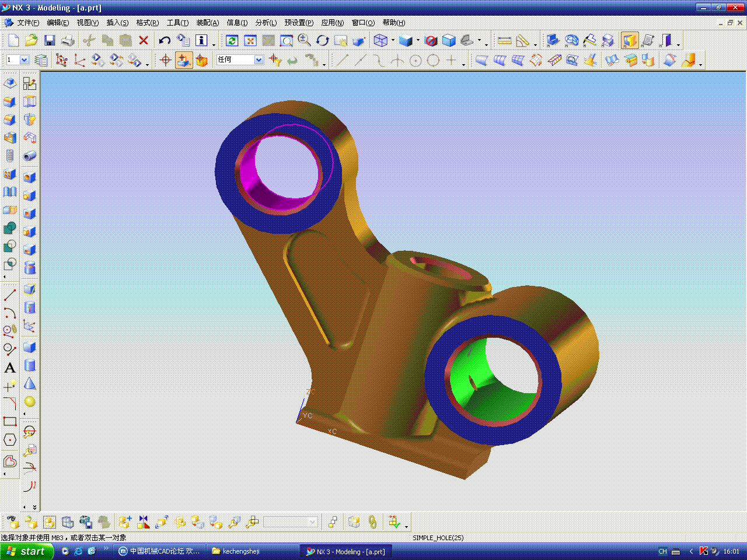This screenshot has width=747, height=560.
Task: Toggle the highlighted snap point on face button
Action: [x=183, y=60]
